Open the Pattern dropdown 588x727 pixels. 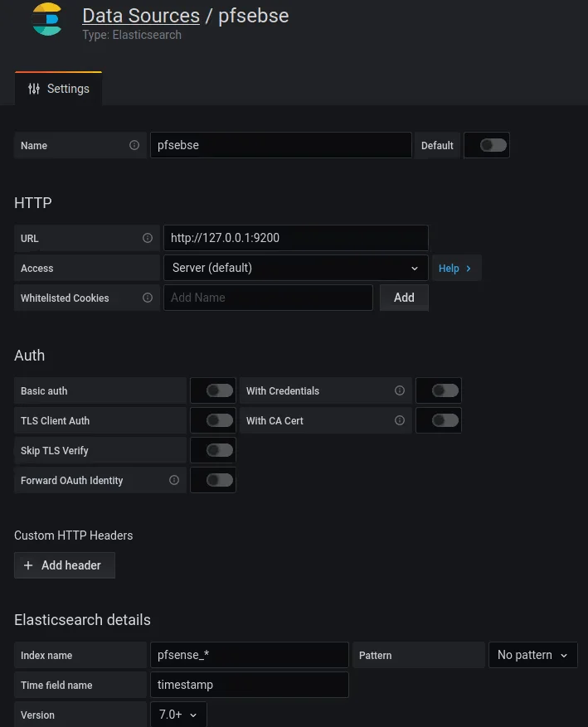(532, 655)
